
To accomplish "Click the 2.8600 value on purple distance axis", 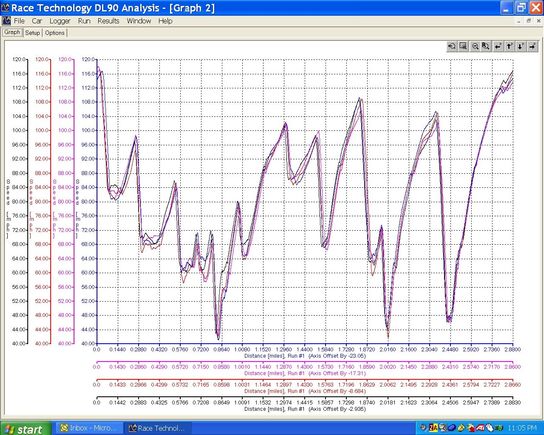I will click(513, 367).
